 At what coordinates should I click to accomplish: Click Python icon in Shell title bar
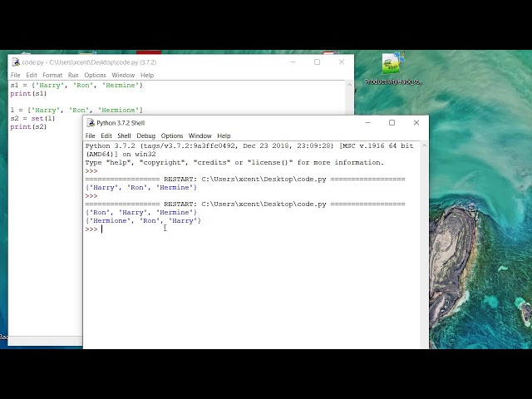click(91, 123)
